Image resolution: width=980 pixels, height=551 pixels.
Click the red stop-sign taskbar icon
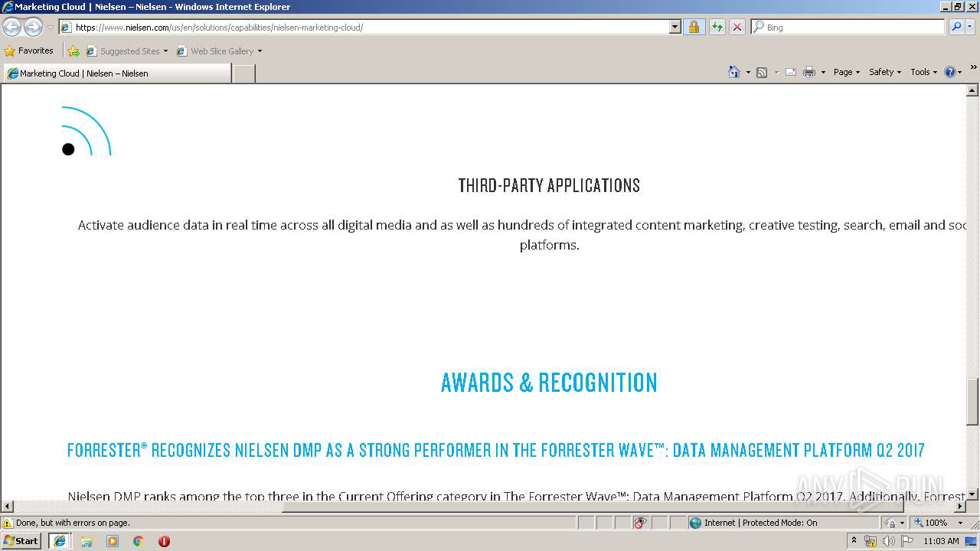click(x=164, y=541)
